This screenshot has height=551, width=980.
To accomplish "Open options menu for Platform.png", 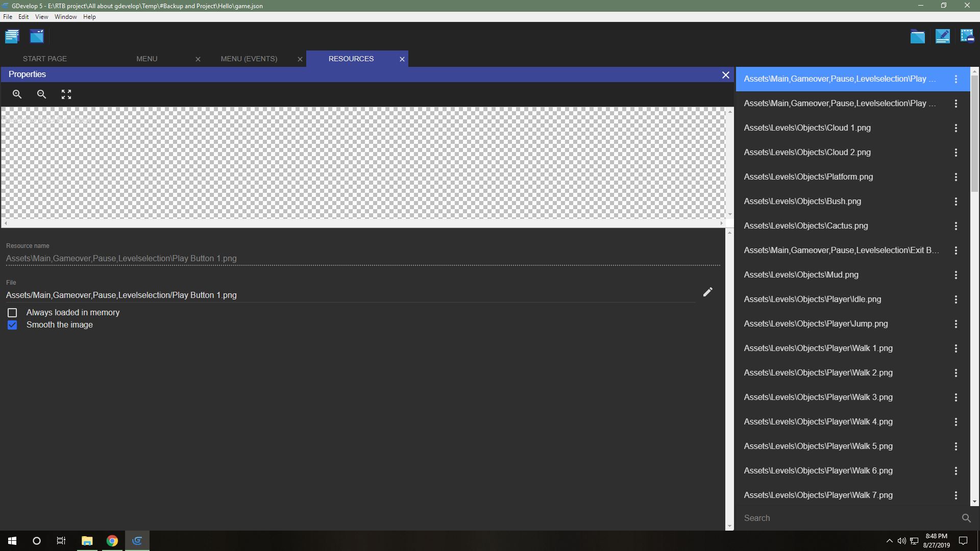I will click(x=956, y=177).
